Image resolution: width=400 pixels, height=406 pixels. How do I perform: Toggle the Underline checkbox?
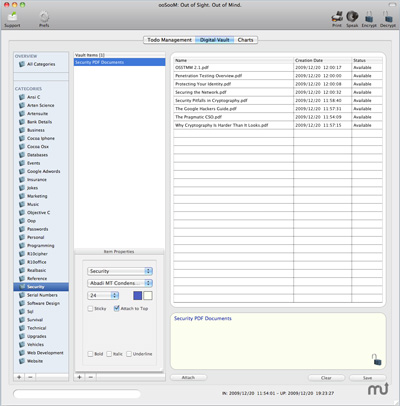[x=129, y=354]
